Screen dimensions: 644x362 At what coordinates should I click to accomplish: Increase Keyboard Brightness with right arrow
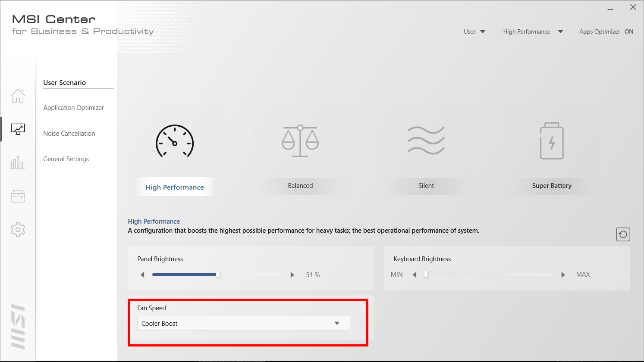click(563, 275)
